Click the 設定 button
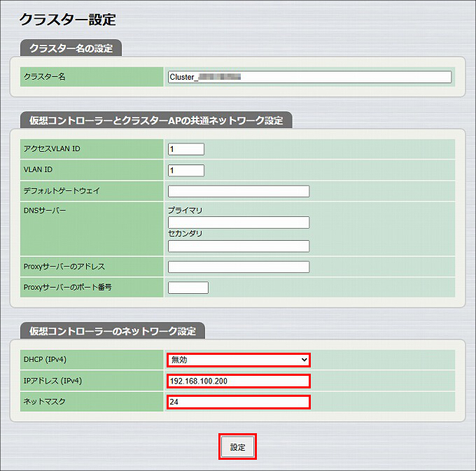This screenshot has height=471, width=476. coord(237,447)
